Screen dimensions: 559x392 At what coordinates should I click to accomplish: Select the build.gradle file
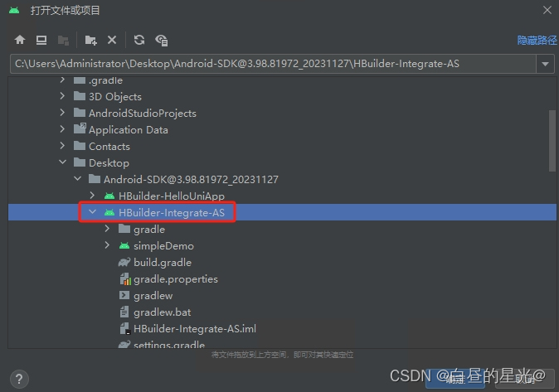tap(163, 263)
